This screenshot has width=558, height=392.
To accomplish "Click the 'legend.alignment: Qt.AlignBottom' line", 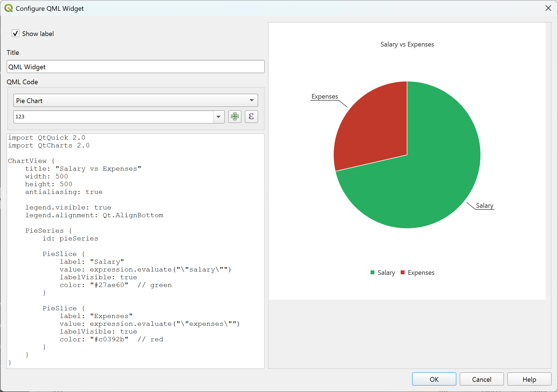I will click(x=94, y=215).
